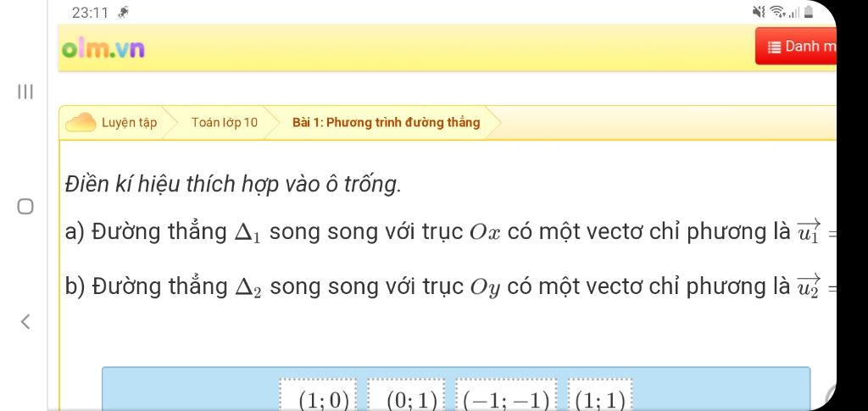868x411 pixels.
Task: Open the olm.vn logo homepage
Action: click(x=103, y=48)
